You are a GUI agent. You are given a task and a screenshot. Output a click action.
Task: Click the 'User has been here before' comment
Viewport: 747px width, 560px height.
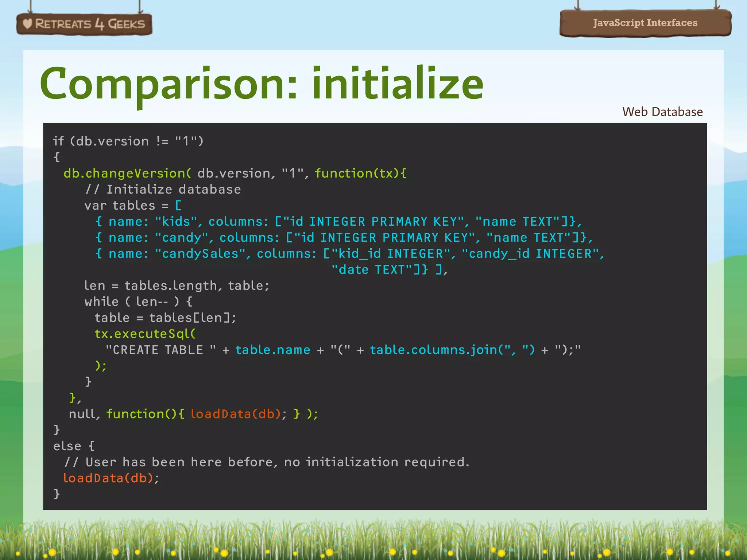[267, 462]
